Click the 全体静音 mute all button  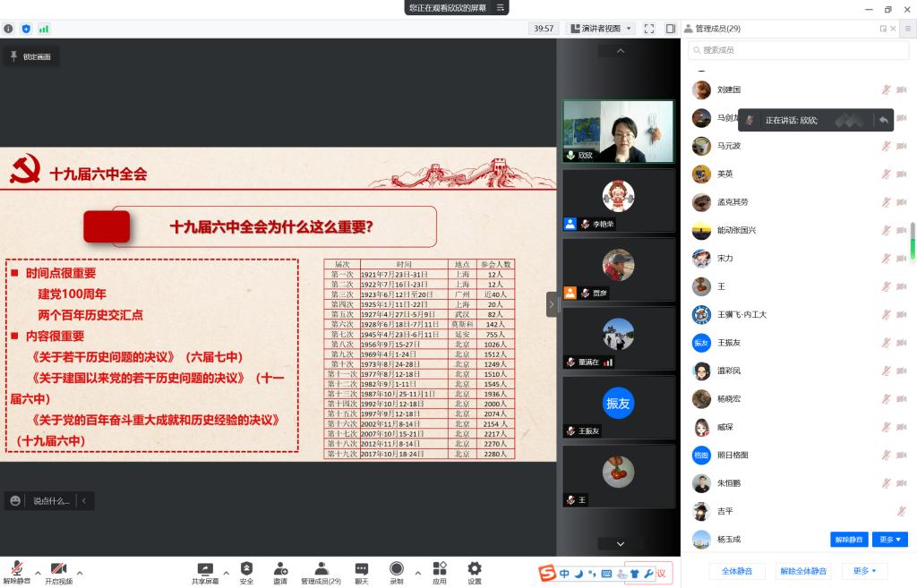coord(737,570)
